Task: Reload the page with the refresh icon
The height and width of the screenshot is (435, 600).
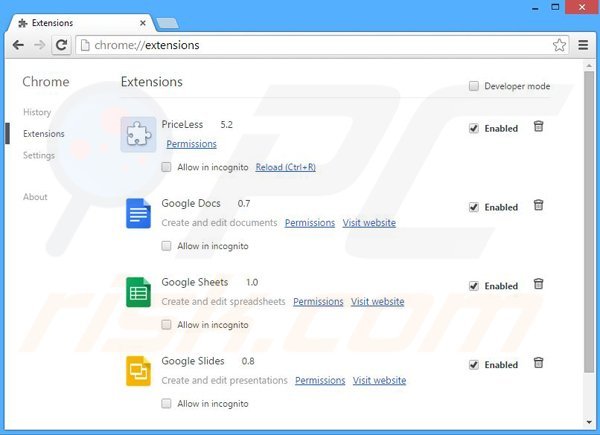Action: (x=61, y=45)
